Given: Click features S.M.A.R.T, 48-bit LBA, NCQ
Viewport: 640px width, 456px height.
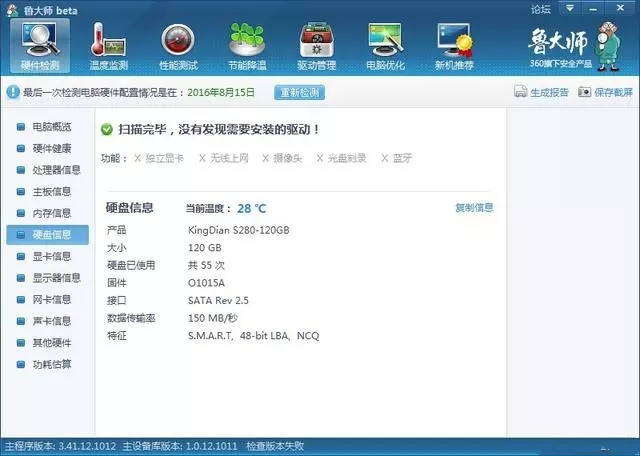Looking at the screenshot, I should coord(253,336).
